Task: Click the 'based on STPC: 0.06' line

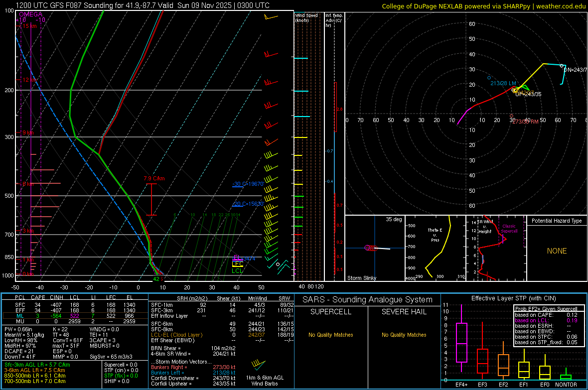Action: tap(546, 337)
